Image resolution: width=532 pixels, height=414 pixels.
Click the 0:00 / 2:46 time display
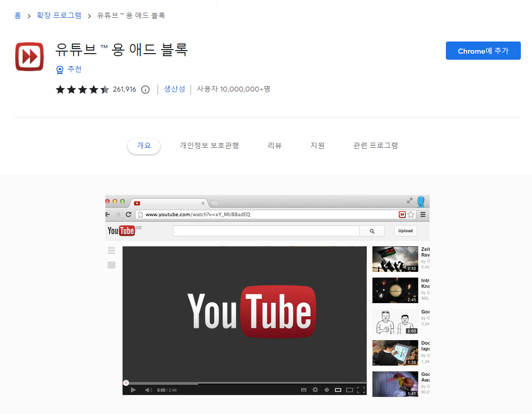coord(167,390)
